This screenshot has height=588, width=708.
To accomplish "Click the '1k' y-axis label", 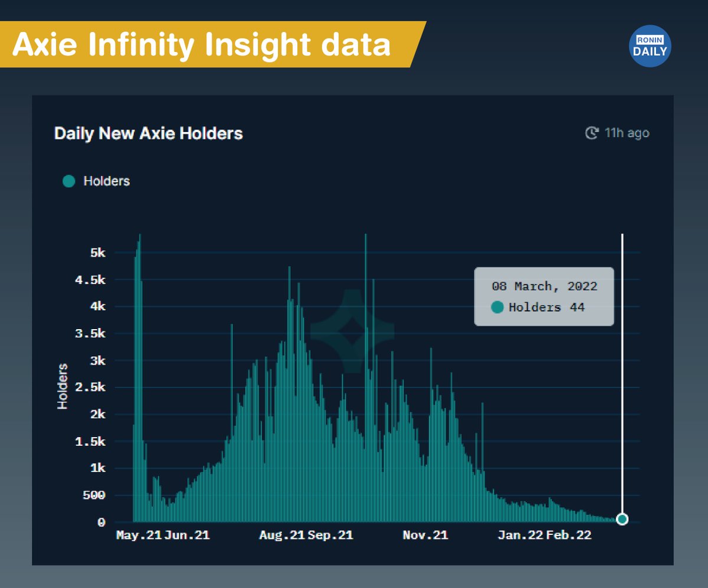I will pyautogui.click(x=97, y=468).
